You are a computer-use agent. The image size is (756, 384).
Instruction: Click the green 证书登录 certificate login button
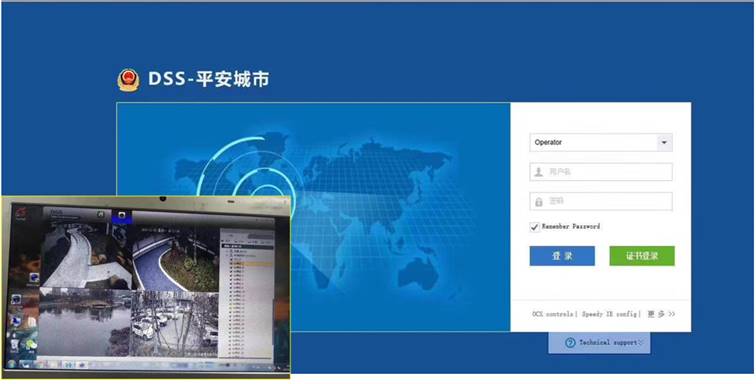tap(642, 256)
